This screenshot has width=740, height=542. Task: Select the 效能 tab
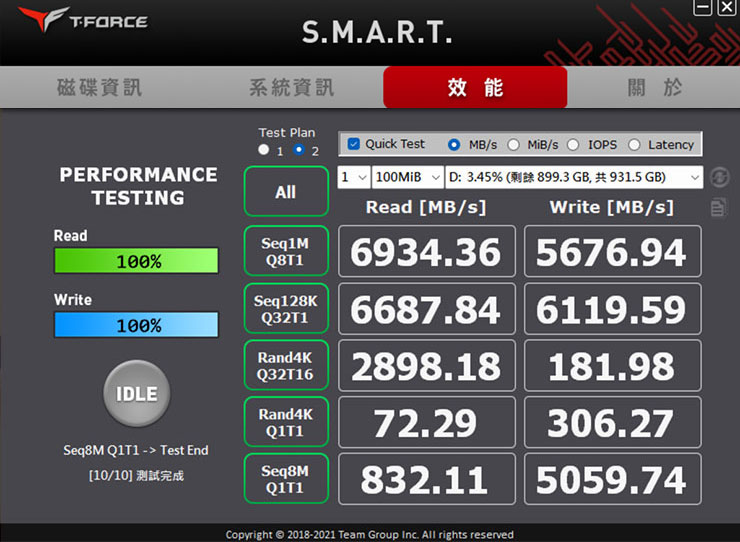[x=475, y=87]
